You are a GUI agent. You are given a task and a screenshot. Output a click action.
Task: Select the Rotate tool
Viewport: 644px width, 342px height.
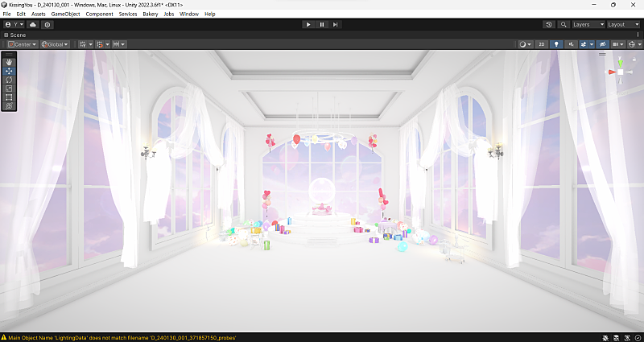[x=9, y=80]
